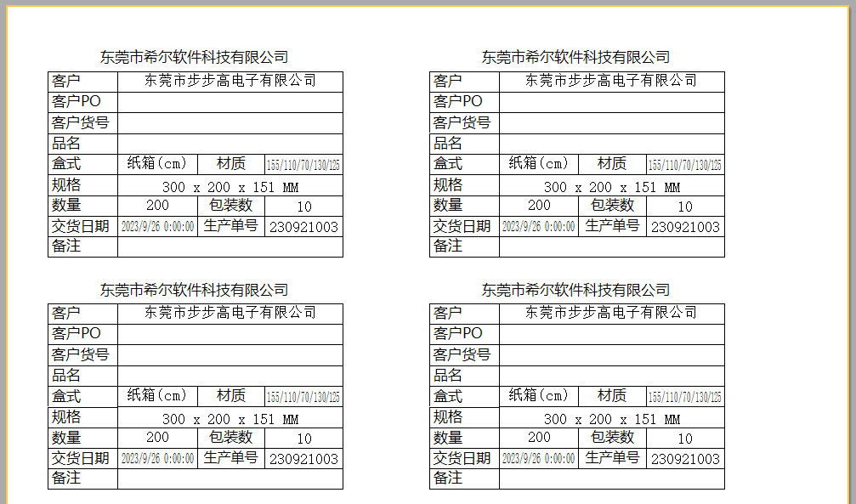This screenshot has height=504, width=856.
Task: Click packing count 10 in bottom-left label
Action: click(x=304, y=439)
